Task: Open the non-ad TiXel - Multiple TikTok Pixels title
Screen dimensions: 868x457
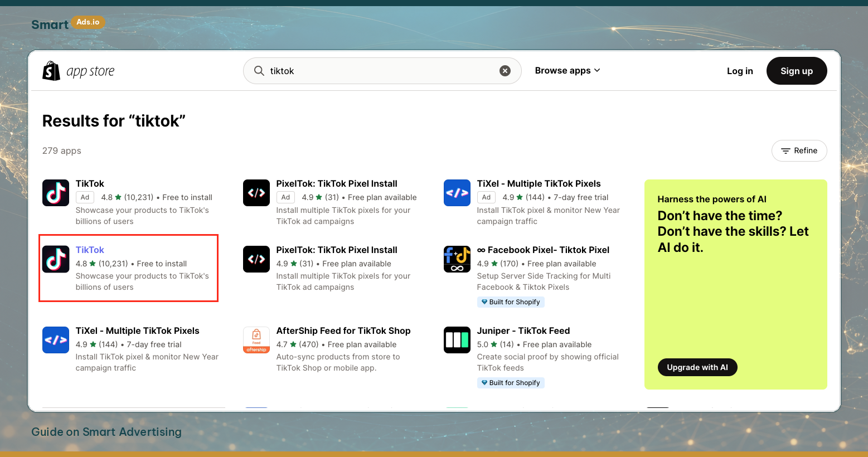Action: (138, 331)
